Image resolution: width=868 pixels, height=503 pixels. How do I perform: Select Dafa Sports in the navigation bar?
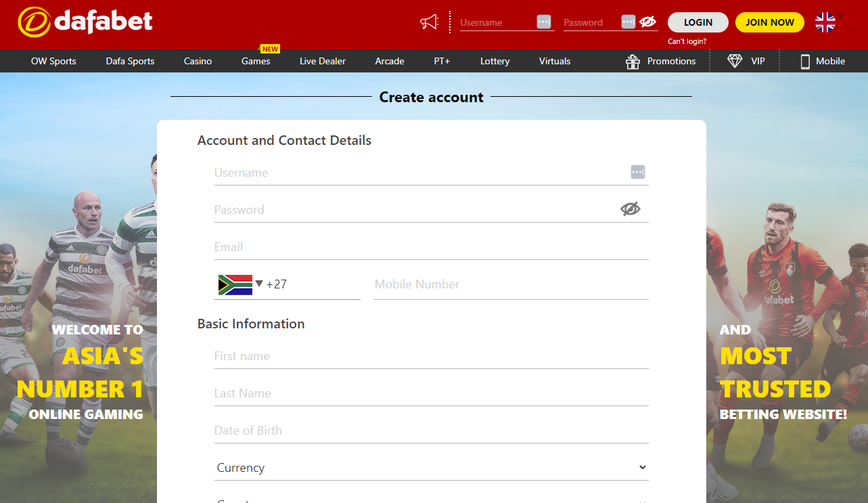(x=130, y=61)
